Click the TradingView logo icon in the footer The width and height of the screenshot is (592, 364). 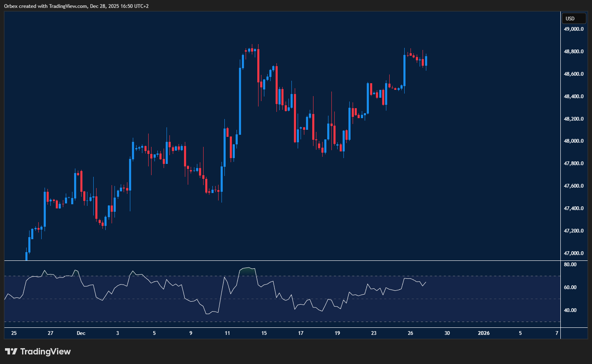[11, 352]
